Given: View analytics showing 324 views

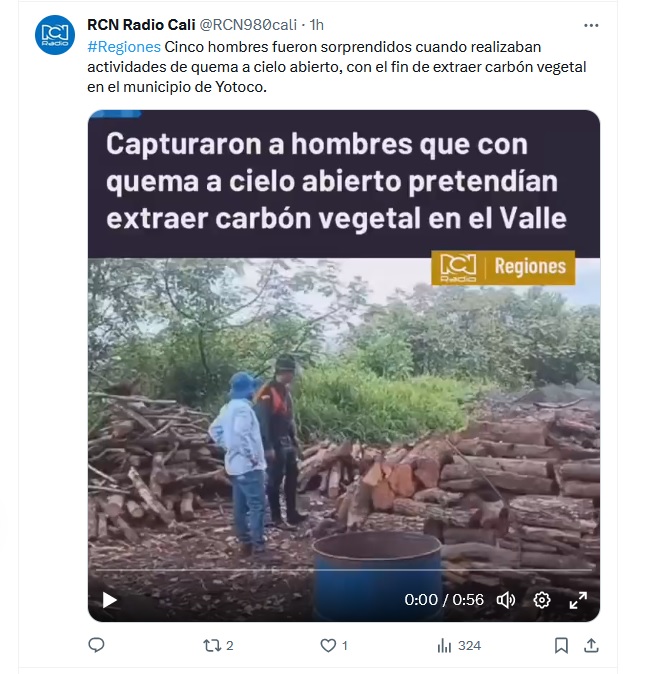Looking at the screenshot, I should (459, 645).
